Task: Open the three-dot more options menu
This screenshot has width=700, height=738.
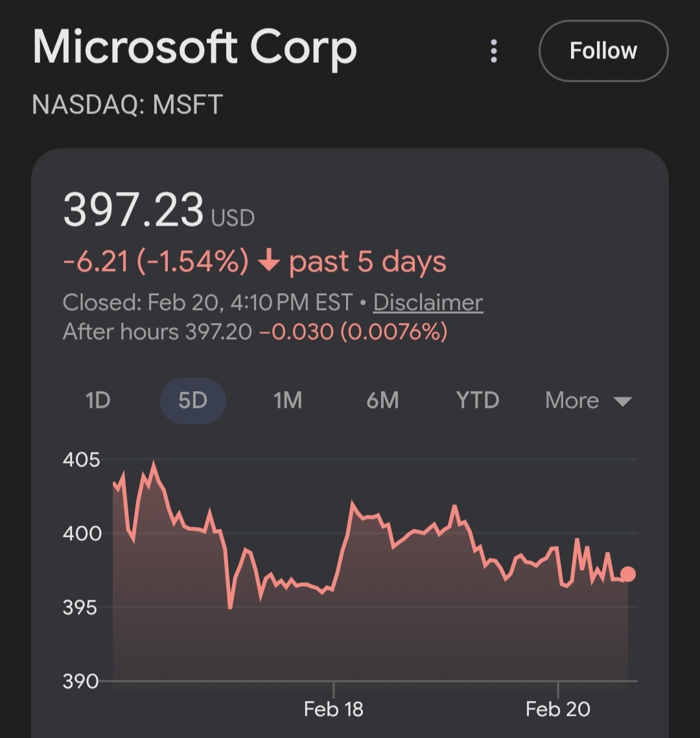Action: tap(494, 51)
